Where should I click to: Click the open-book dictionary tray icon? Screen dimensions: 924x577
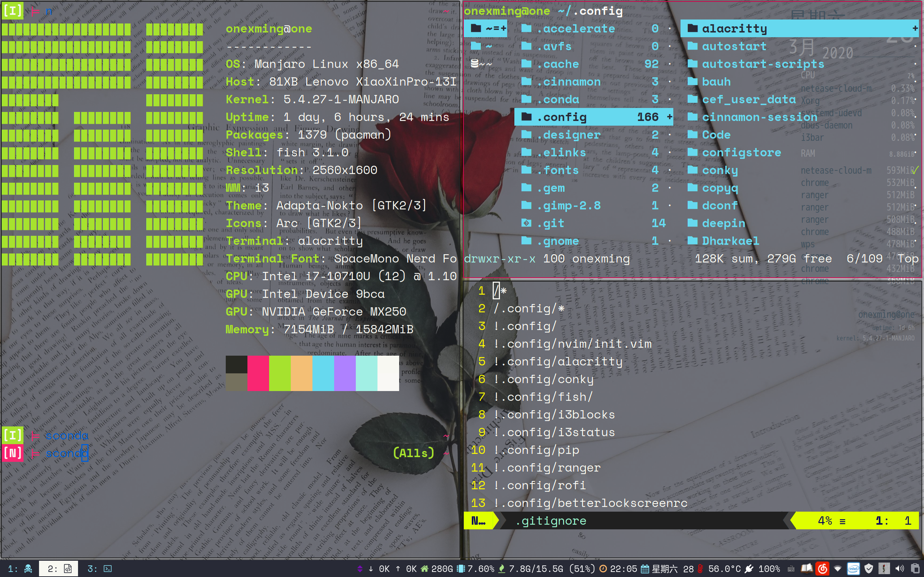[807, 569]
